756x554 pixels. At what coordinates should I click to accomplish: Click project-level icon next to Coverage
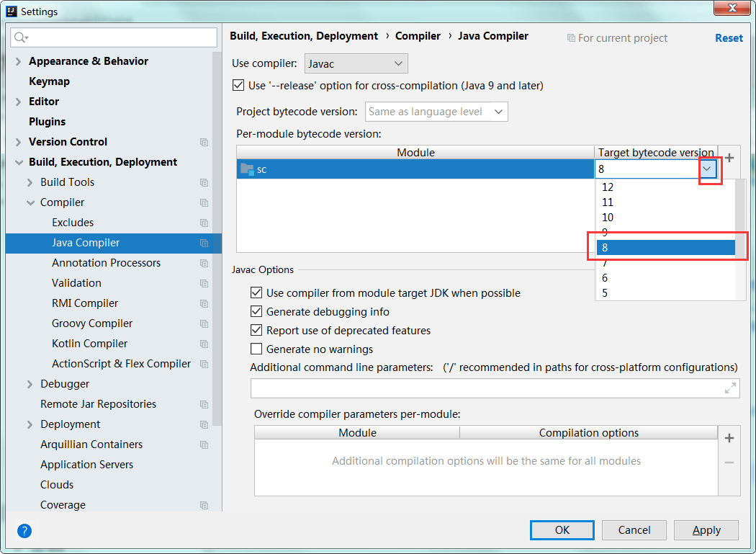[204, 505]
